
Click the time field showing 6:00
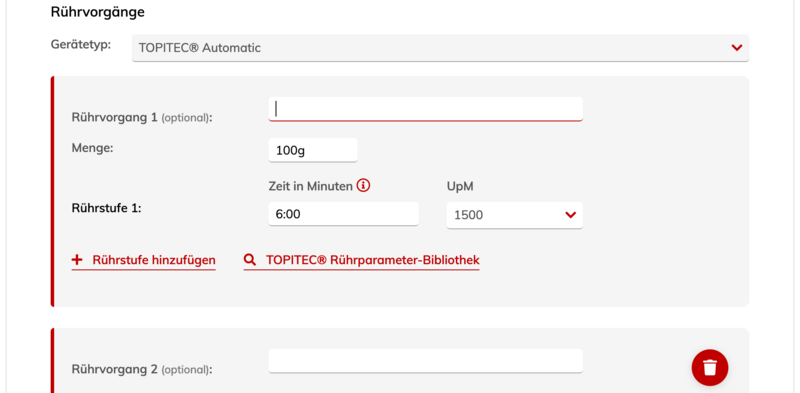click(344, 213)
